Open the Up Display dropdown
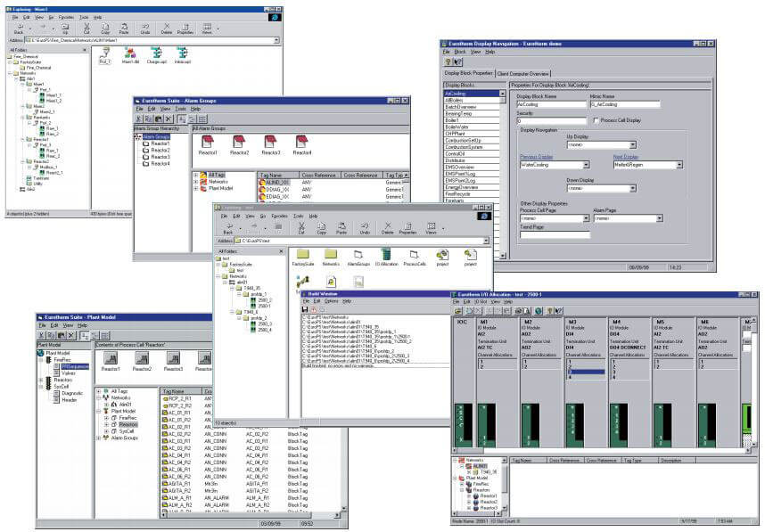 pyautogui.click(x=634, y=144)
